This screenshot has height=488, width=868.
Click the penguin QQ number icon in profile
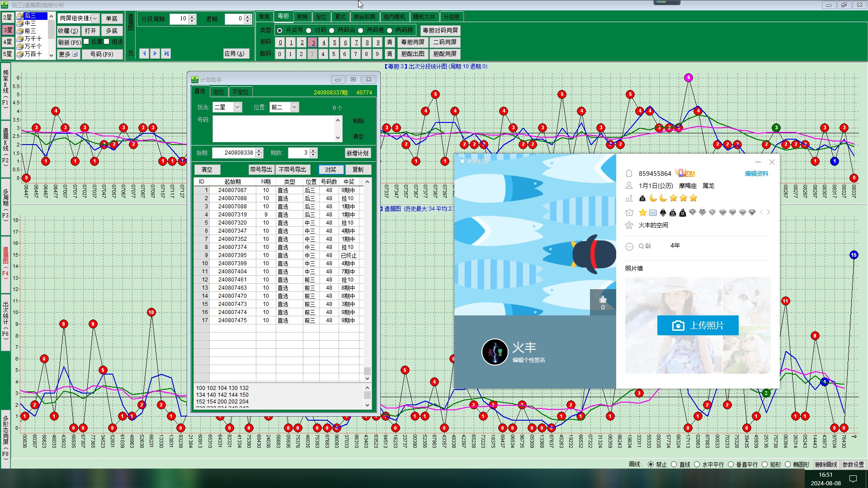pyautogui.click(x=629, y=174)
